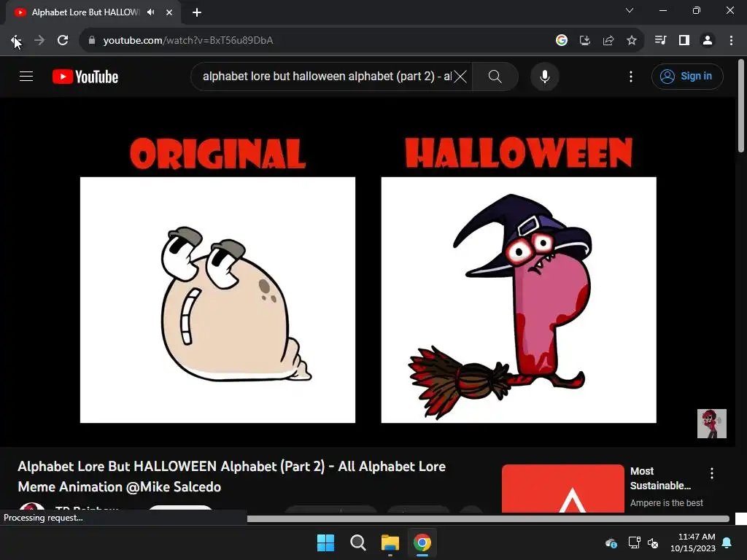Screen dimensions: 747x560
Task: Click the muted volume tray icon
Action: pyautogui.click(x=653, y=542)
